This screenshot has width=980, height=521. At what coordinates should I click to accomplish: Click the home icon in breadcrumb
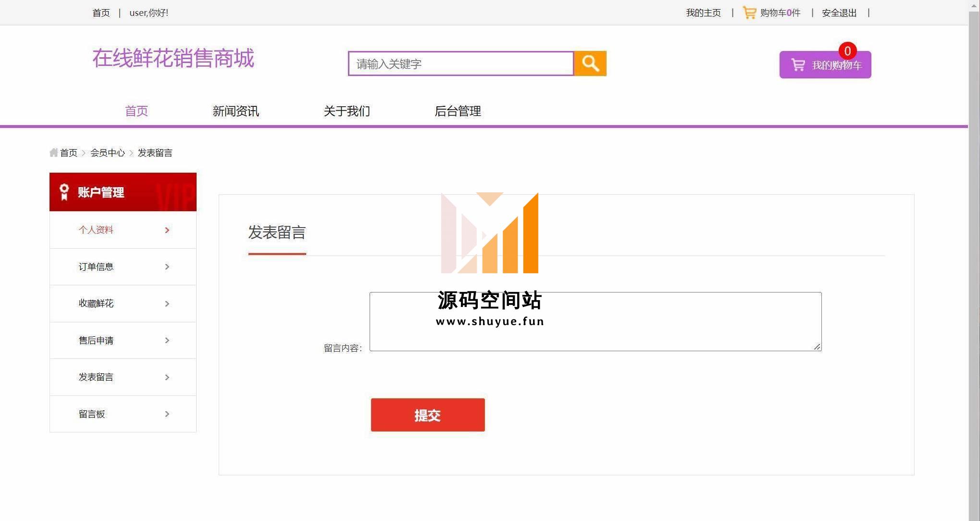pyautogui.click(x=54, y=152)
